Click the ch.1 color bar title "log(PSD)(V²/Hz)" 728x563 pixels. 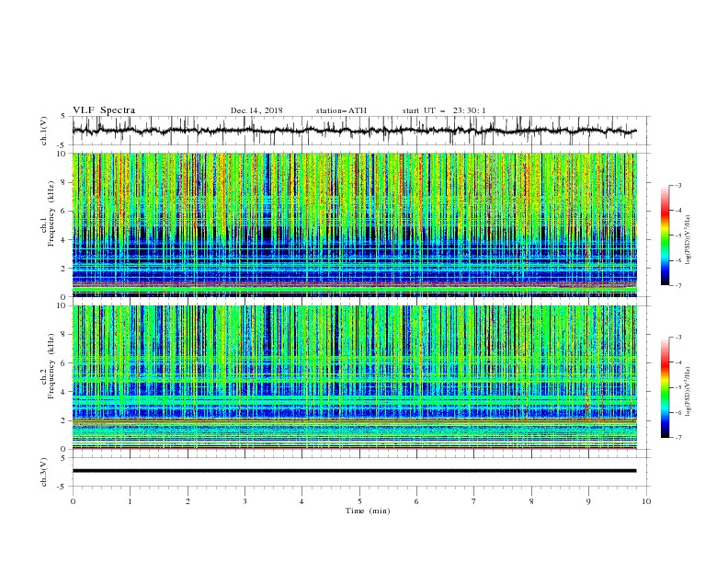click(x=689, y=240)
